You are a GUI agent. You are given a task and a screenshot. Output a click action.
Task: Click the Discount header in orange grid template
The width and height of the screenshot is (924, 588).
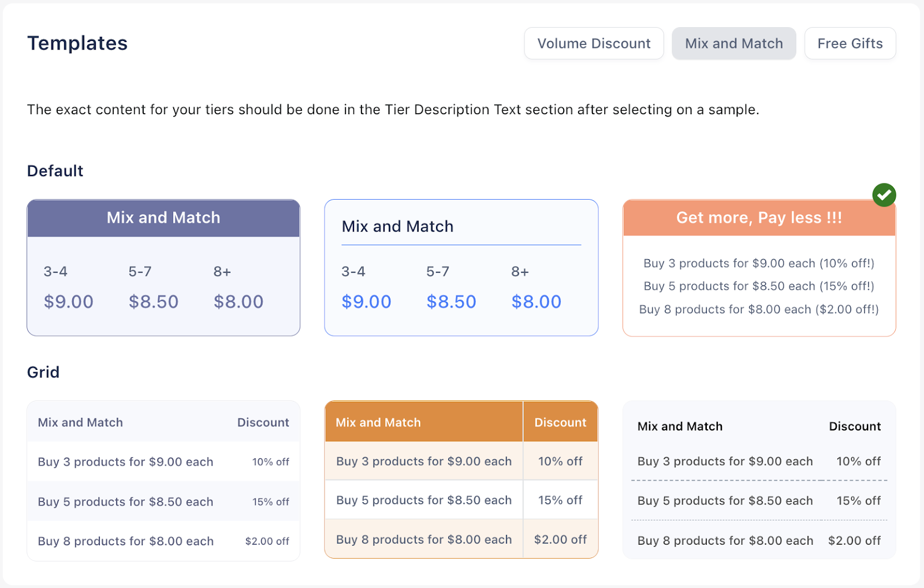[560, 422]
